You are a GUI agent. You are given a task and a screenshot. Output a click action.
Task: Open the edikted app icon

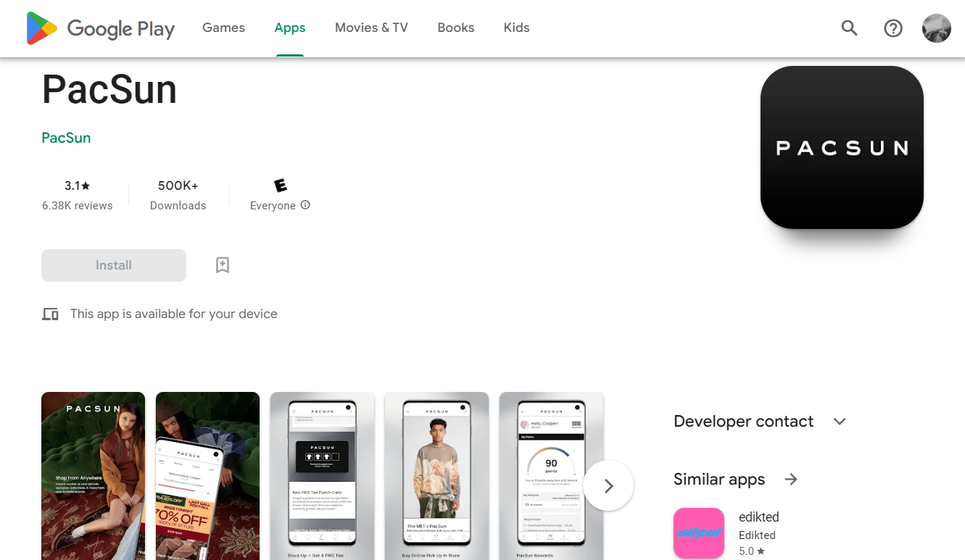click(699, 533)
